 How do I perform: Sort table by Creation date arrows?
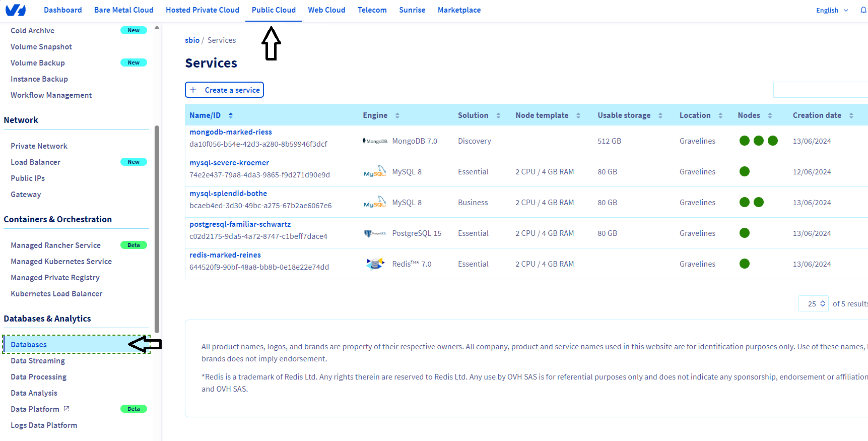[x=851, y=115]
